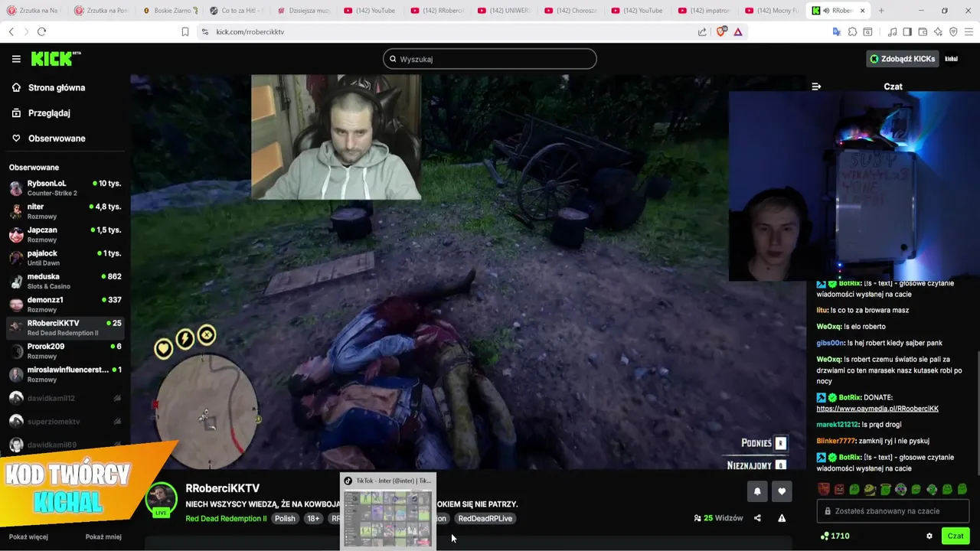980x551 pixels.
Task: Open the Brave Wallet icon
Action: (923, 31)
